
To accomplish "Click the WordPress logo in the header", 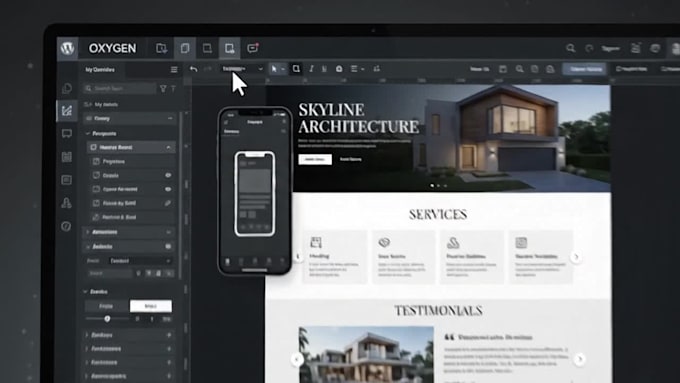I will pyautogui.click(x=67, y=48).
